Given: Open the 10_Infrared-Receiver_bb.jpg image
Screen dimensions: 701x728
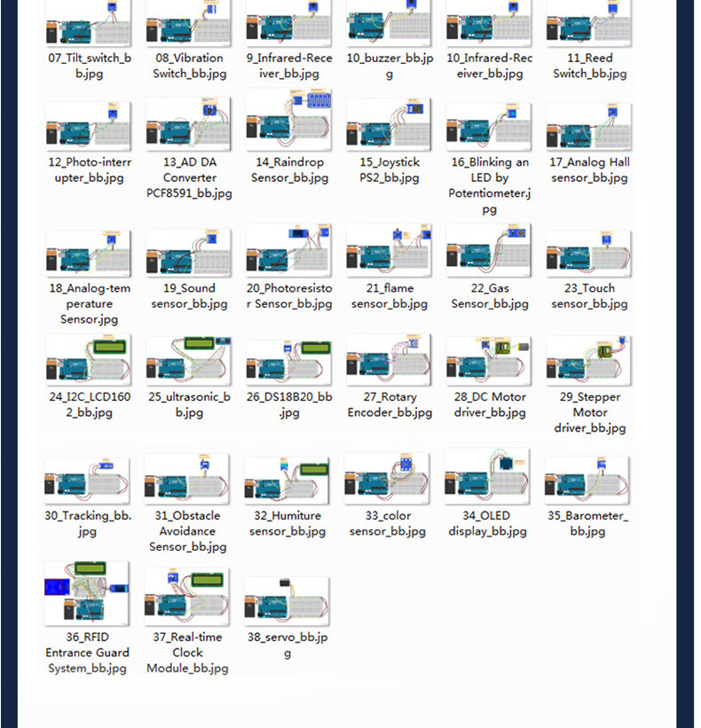Looking at the screenshot, I should click(x=489, y=23).
